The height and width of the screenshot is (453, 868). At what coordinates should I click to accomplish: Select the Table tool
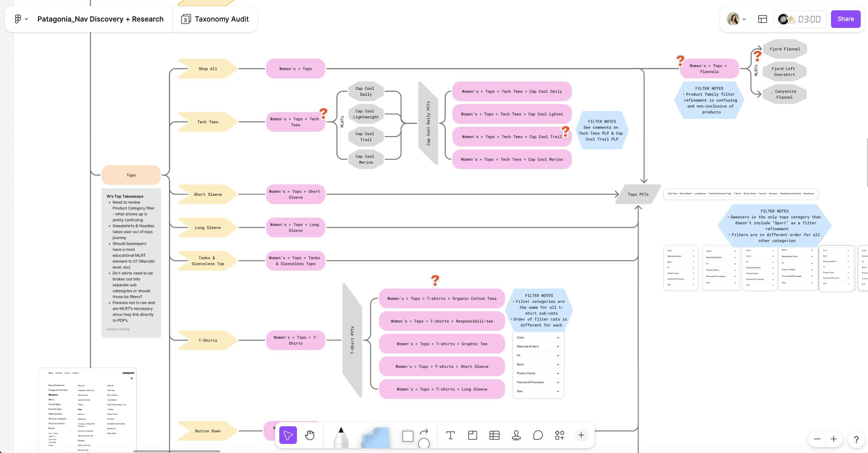pos(494,435)
